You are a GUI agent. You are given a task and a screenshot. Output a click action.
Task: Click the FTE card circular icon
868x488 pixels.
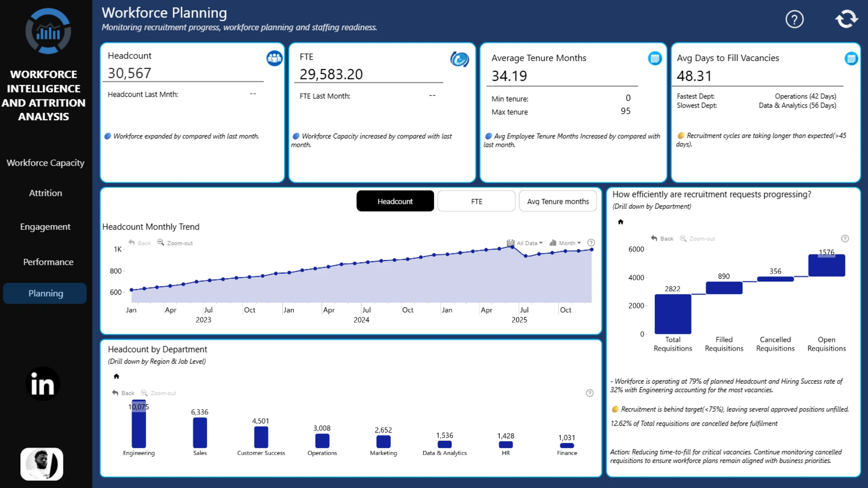point(459,59)
